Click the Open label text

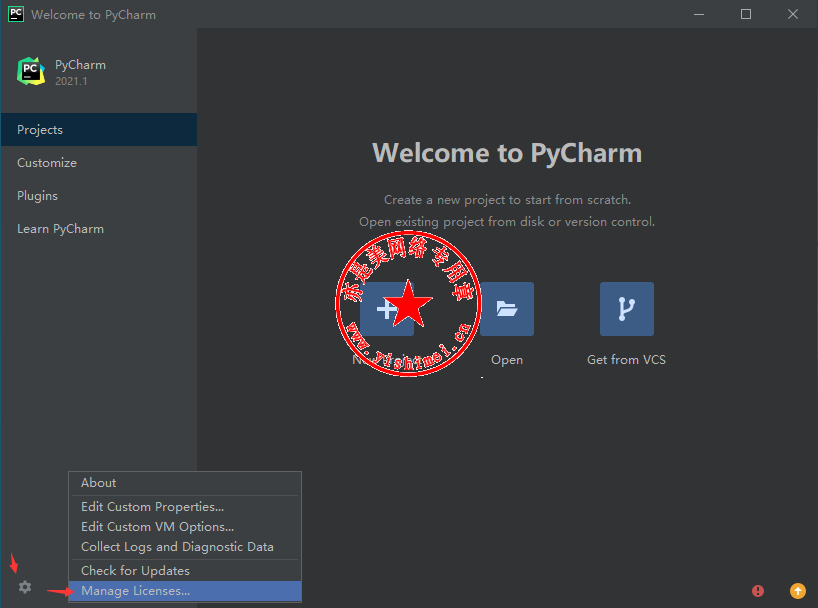tap(507, 360)
